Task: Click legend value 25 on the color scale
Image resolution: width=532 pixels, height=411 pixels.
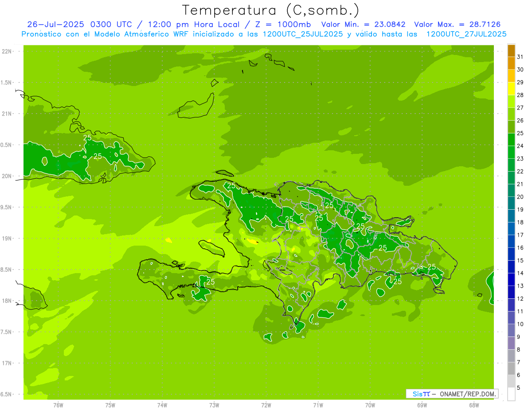Action: click(520, 133)
